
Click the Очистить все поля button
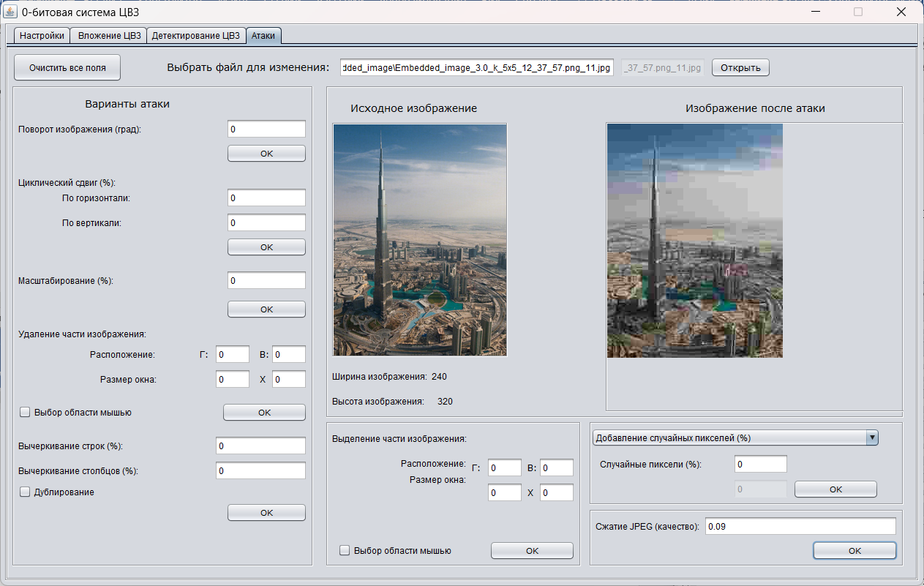tap(67, 67)
